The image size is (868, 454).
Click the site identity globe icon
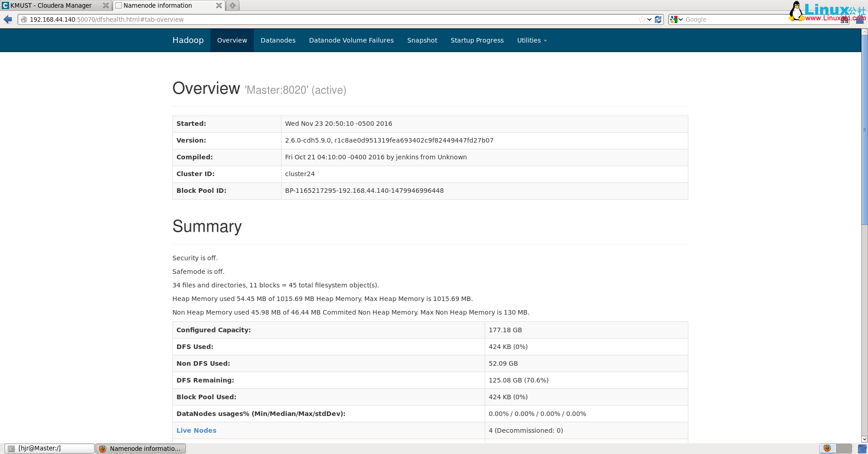24,19
